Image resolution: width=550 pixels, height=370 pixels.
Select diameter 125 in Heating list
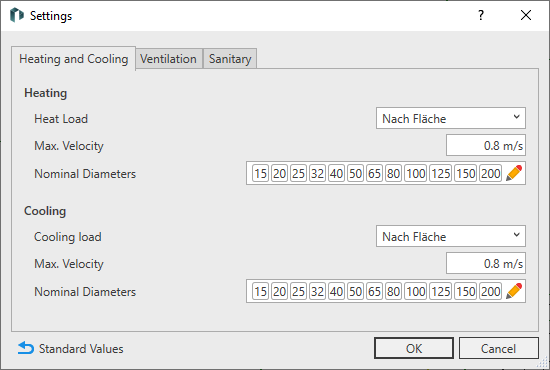441,173
